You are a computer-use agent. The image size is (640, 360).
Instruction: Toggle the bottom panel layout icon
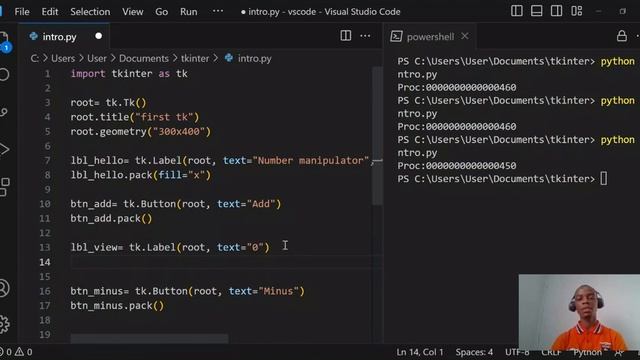pos(537,11)
